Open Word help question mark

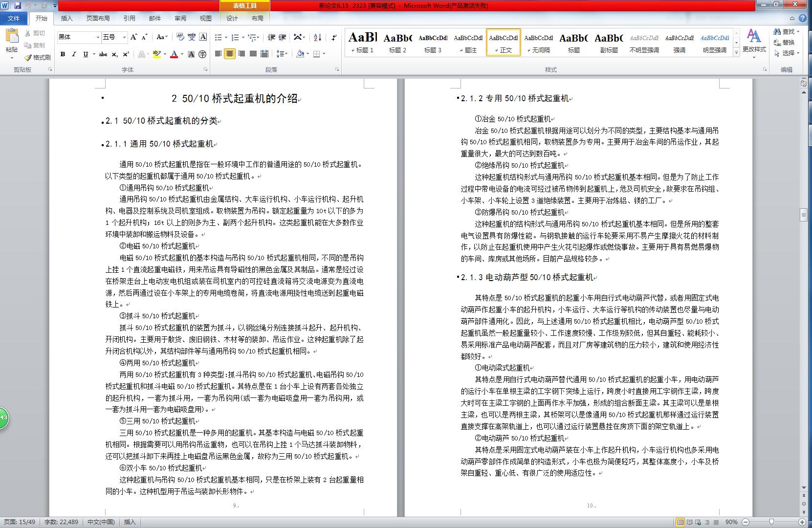(x=803, y=19)
